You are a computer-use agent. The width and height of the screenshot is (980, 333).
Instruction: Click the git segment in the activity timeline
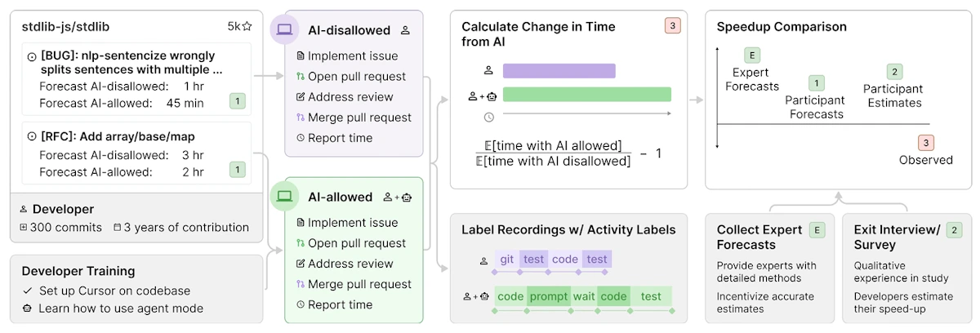click(507, 259)
